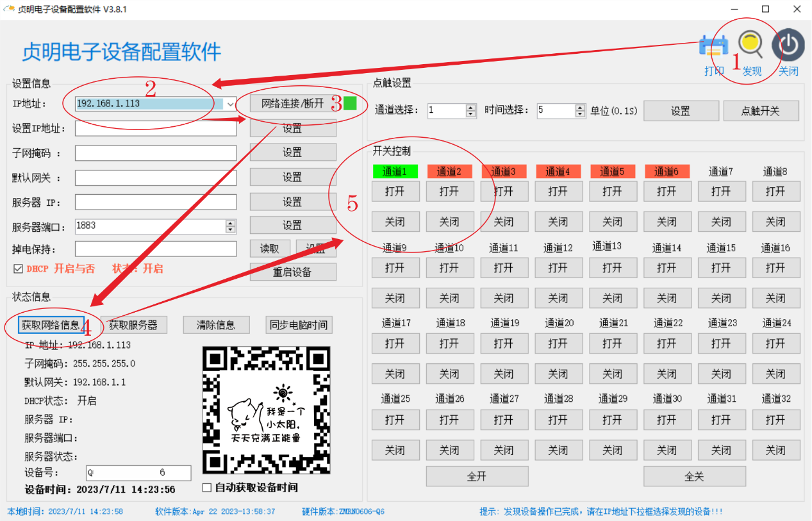Click 关闭 under 通道1
The height and width of the screenshot is (521, 812).
395,222
